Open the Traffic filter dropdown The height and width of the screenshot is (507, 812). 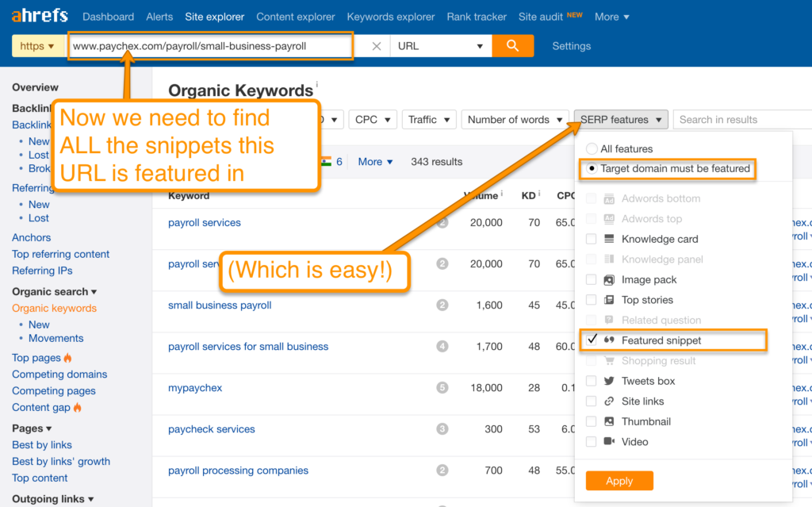429,120
